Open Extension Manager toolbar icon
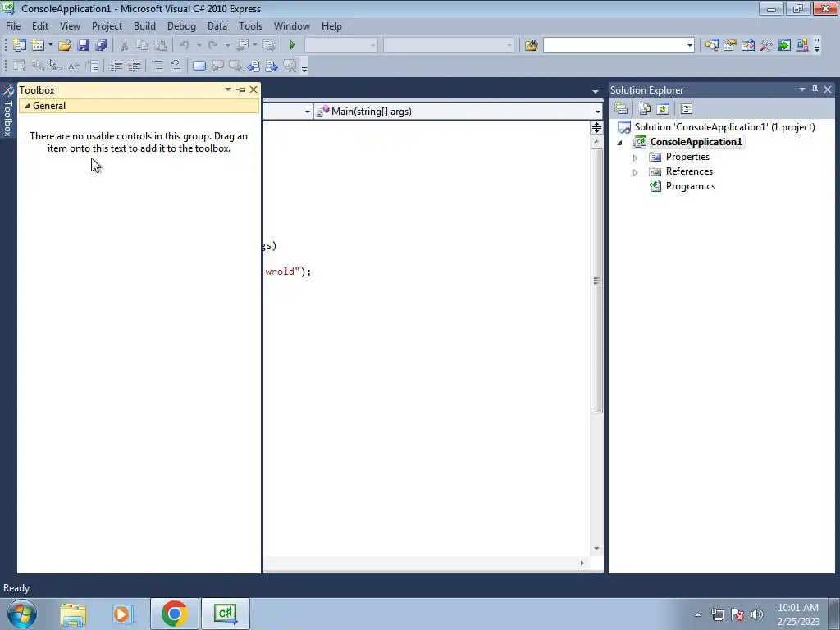 (802, 46)
